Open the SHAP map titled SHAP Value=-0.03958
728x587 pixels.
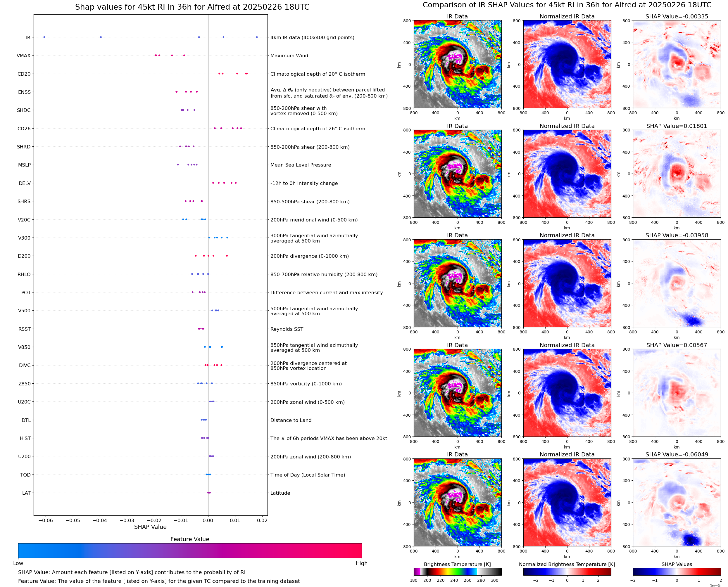click(677, 283)
